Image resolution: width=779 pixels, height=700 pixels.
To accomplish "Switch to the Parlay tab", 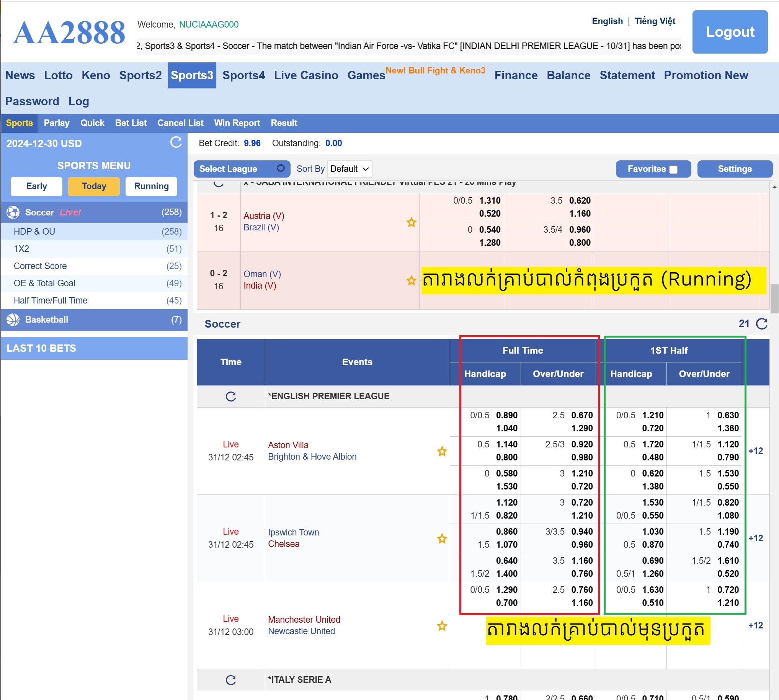I will click(57, 123).
